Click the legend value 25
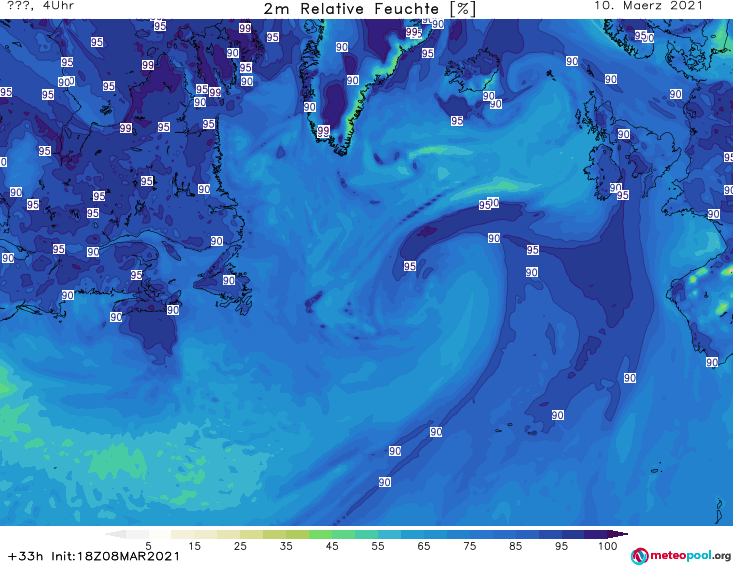733x566 pixels. (240, 546)
